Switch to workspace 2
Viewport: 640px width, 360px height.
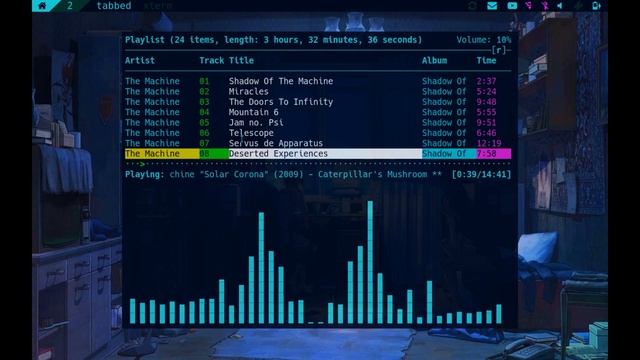[70, 6]
